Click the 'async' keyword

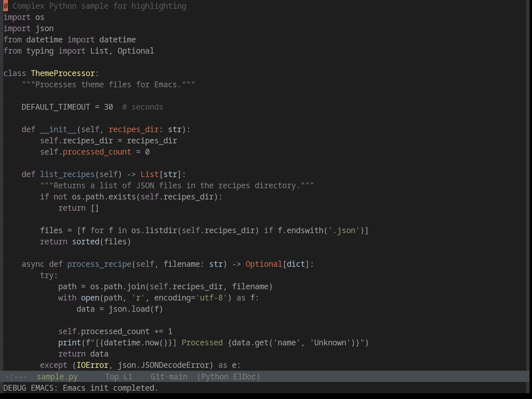[33, 264]
